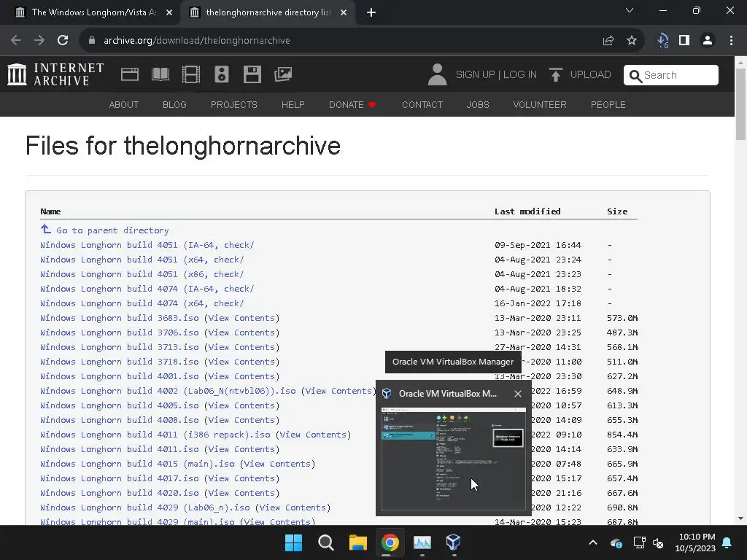Screen dimensions: 747x560
Task: Open taskbar Search
Action: (326, 542)
